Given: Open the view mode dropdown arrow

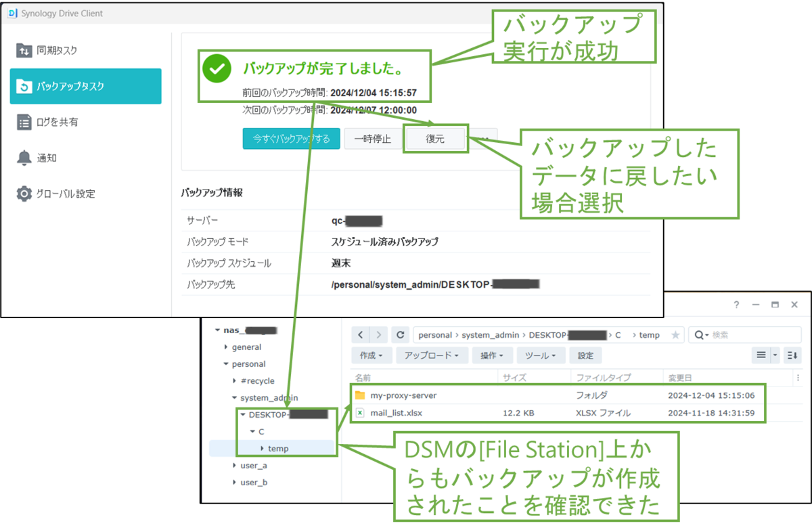Looking at the screenshot, I should [775, 355].
